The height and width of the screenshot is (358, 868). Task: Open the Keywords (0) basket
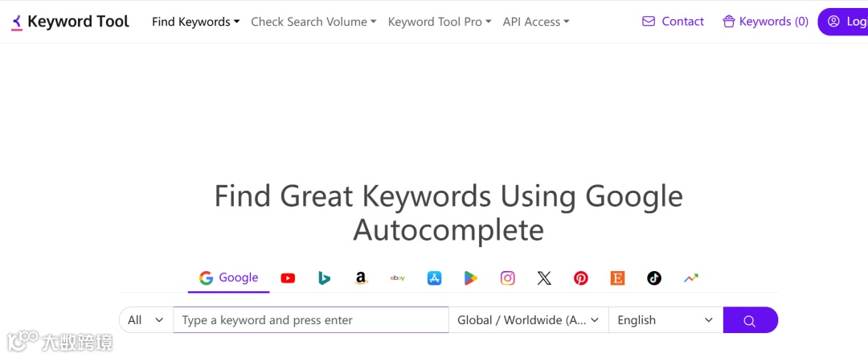766,22
